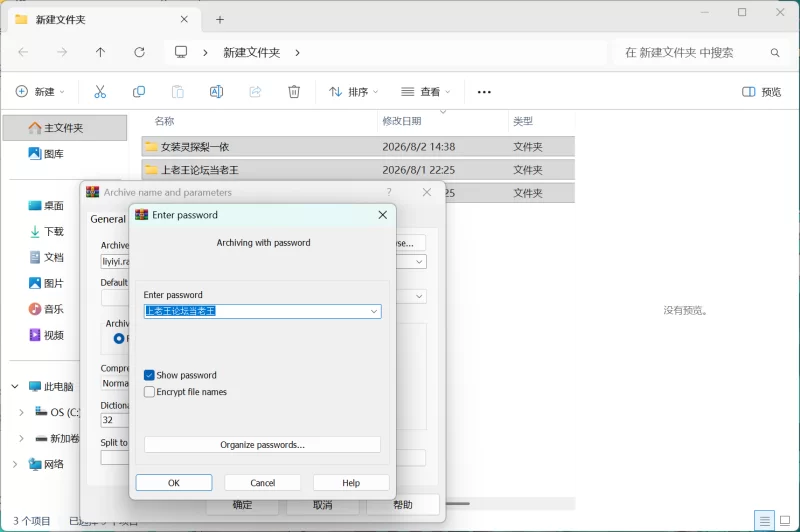This screenshot has height=532, width=800.
Task: Close the Enter password dialog
Action: tap(383, 215)
